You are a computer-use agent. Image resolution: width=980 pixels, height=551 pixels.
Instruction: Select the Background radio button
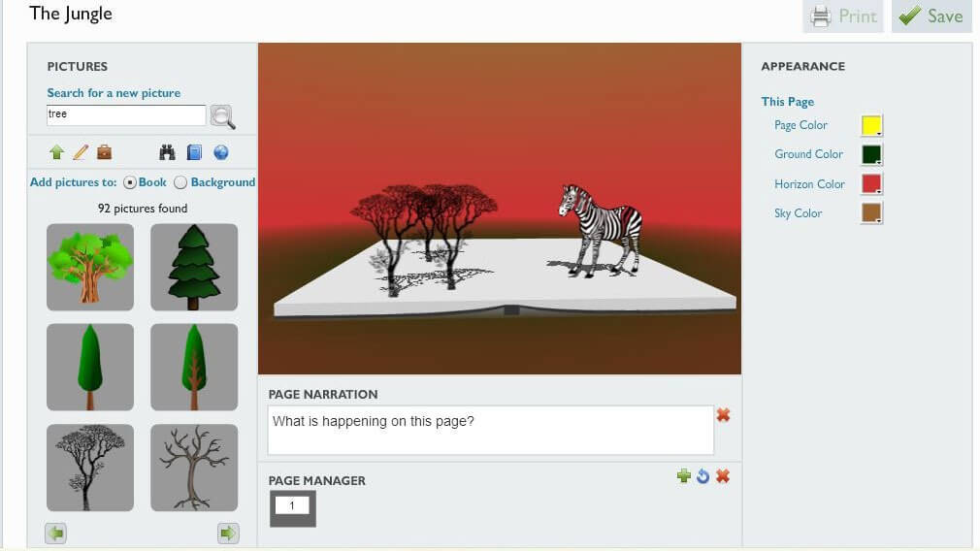click(x=180, y=182)
